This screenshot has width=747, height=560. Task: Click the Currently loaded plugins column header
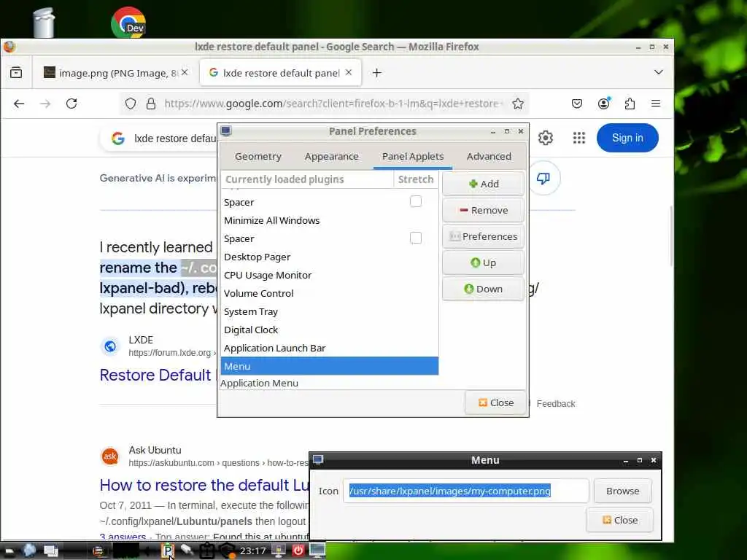pyautogui.click(x=307, y=179)
